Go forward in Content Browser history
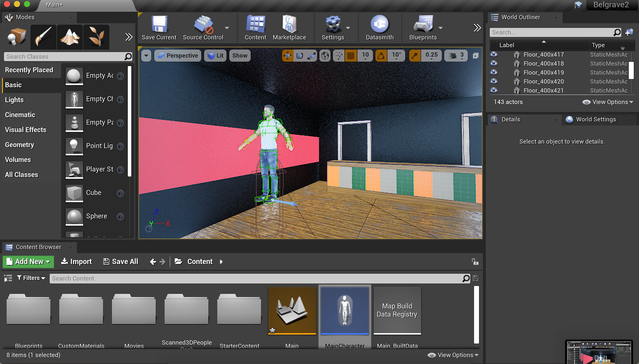The image size is (639, 364). click(162, 262)
